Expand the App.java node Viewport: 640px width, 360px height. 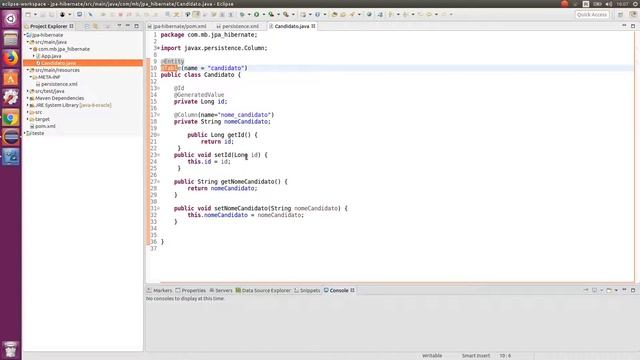(33, 56)
